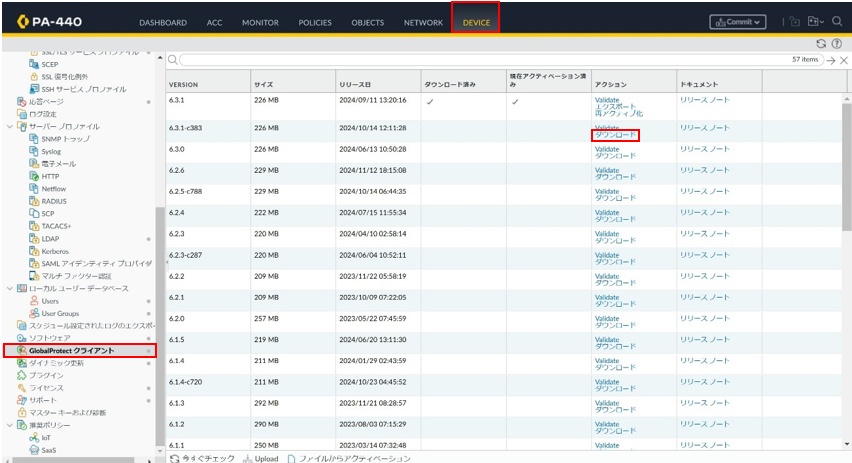
Task: Click the 電子メール profile icon
Action: tap(34, 164)
